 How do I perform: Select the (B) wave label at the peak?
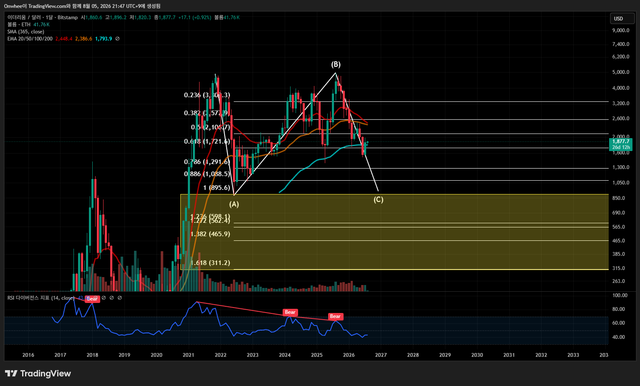336,64
